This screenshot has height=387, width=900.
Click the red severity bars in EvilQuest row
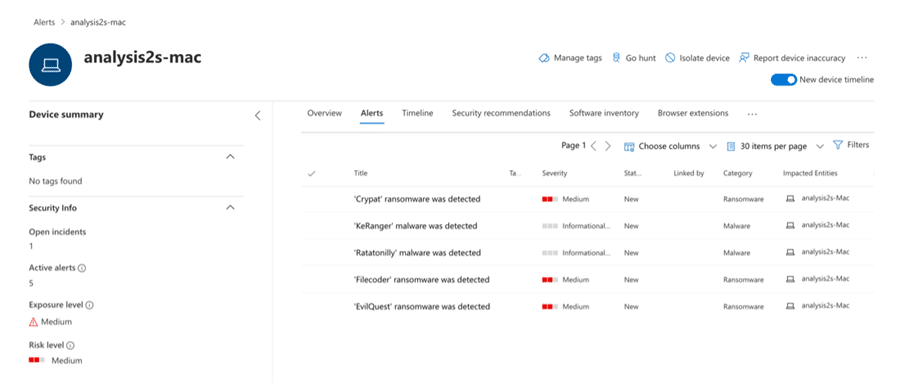[x=550, y=307]
